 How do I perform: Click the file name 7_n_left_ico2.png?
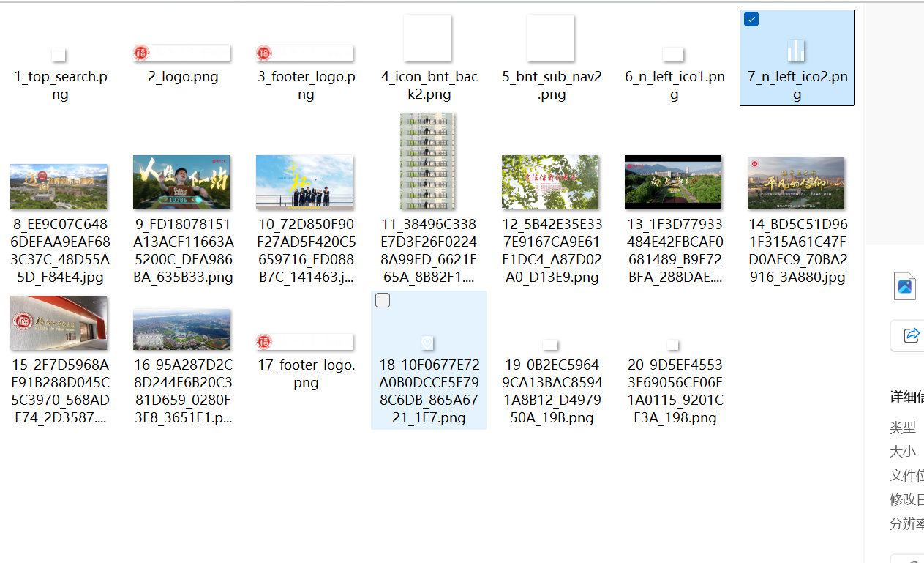pos(797,86)
